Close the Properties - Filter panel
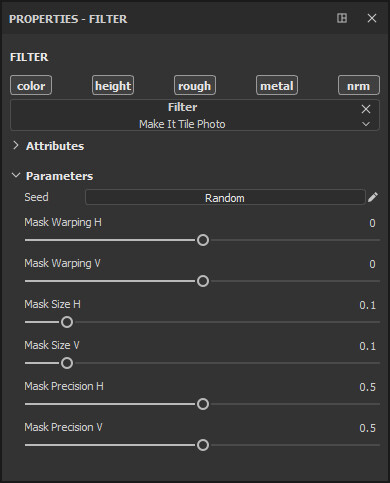Screen dimensions: 390x483 pyautogui.click(x=372, y=18)
